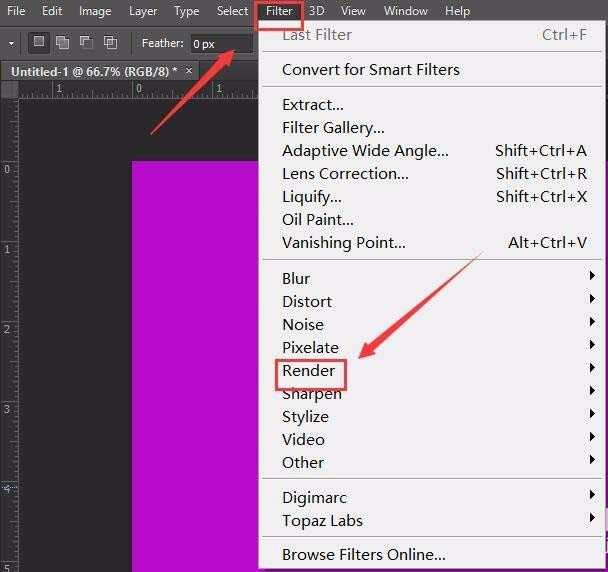Select the New selection mode icon
608x572 pixels.
pyautogui.click(x=39, y=43)
